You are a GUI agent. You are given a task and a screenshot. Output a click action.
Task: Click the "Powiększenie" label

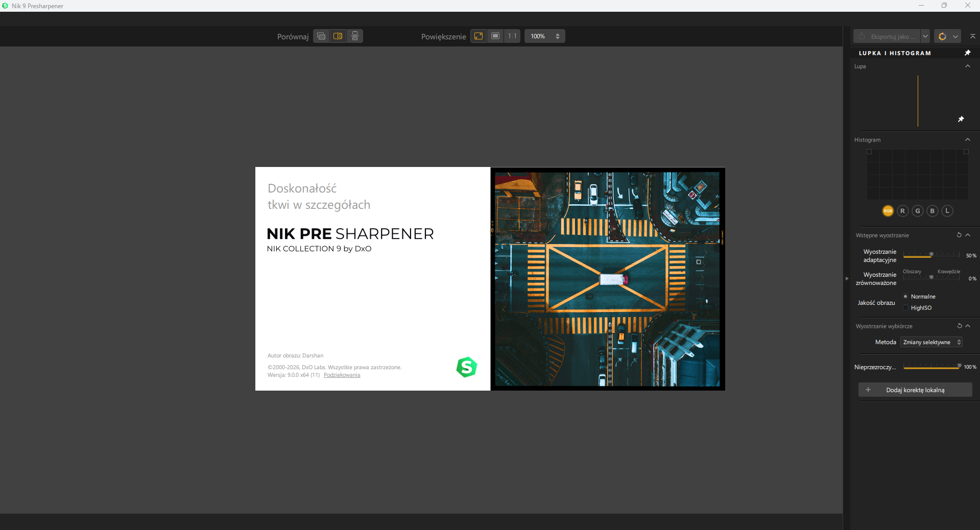tap(444, 37)
